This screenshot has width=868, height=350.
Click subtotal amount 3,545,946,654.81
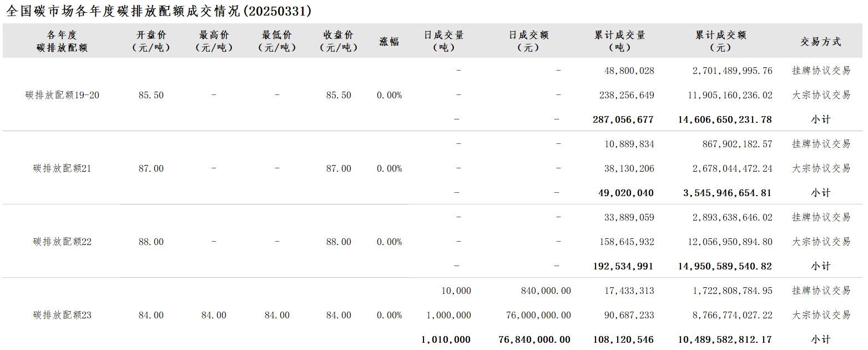[728, 193]
